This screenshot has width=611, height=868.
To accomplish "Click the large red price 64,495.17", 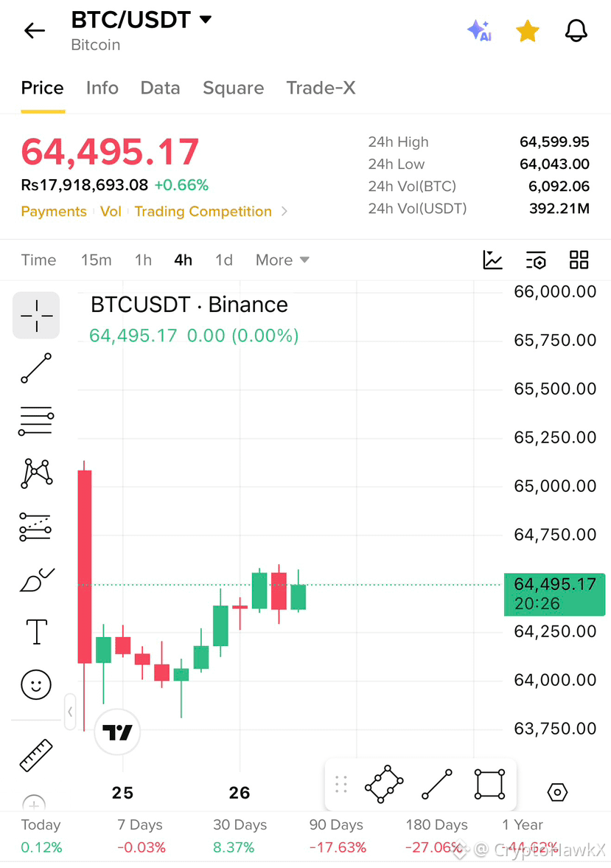I will click(110, 152).
